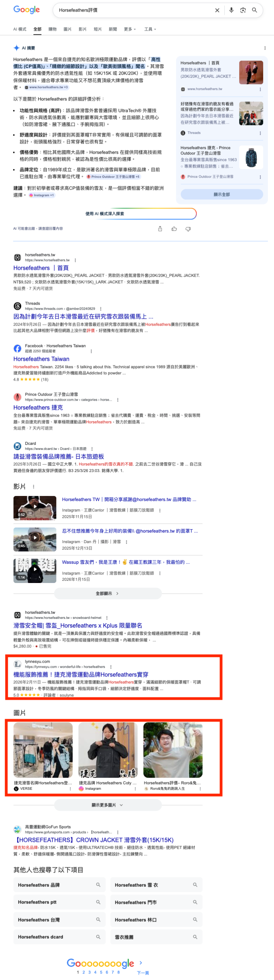Viewport: 274px width, 980px height.
Task: Give thumbs up to AI summary
Action: point(174,229)
